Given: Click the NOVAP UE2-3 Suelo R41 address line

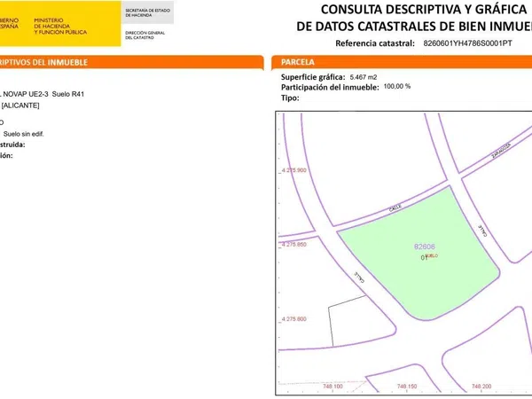Looking at the screenshot, I should click(x=44, y=93).
